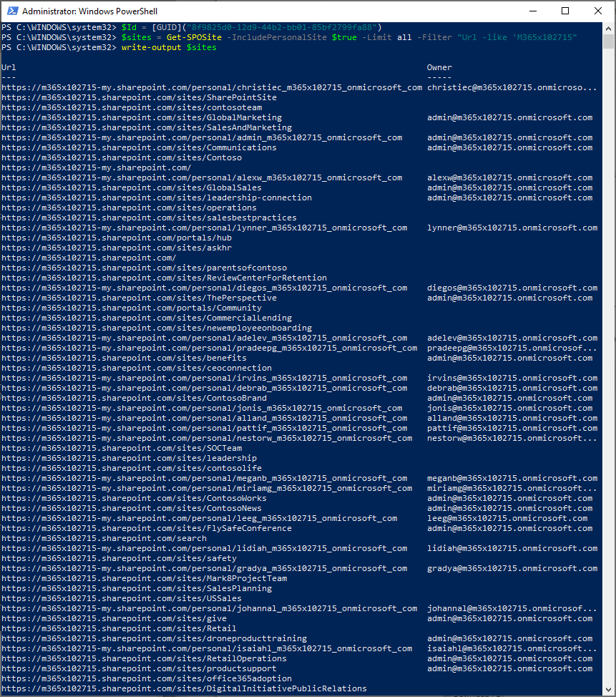Click the 'Get-SPOSite' cmdlet text
Image resolution: width=616 pixels, height=697 pixels.
click(194, 37)
